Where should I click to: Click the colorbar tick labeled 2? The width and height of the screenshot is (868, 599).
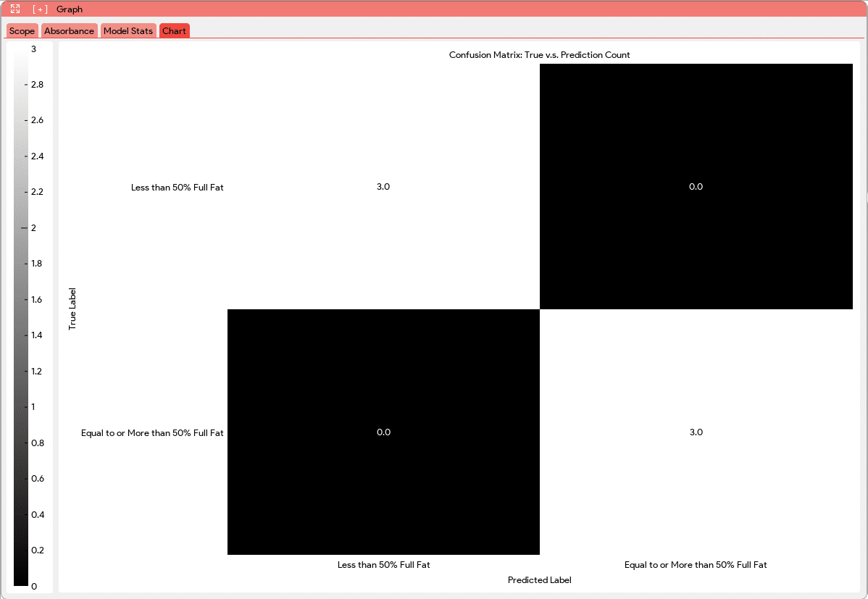click(33, 227)
